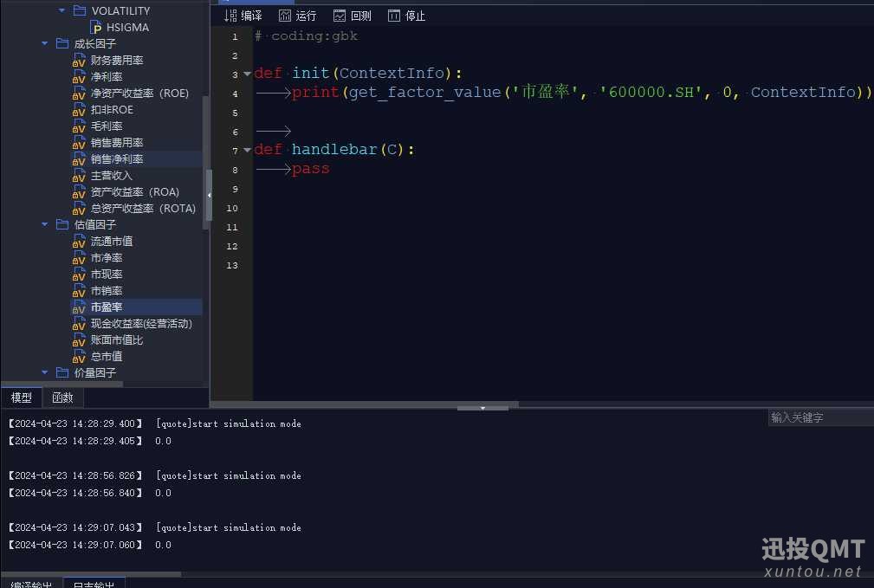Collapse the 估值因子 folder arrow

[44, 224]
